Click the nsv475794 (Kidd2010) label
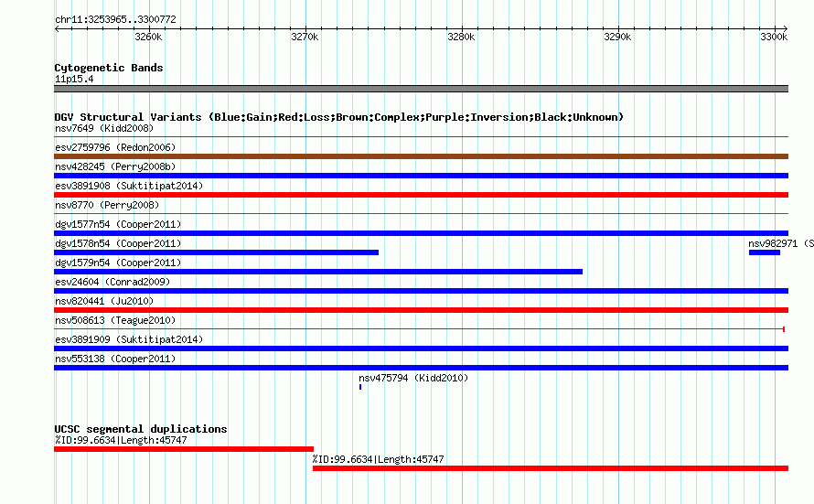814x504 pixels. 413,378
